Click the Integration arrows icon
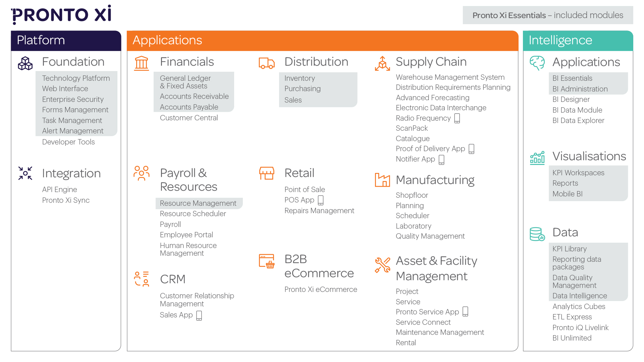Screen dimensions: 644x362 click(x=25, y=173)
